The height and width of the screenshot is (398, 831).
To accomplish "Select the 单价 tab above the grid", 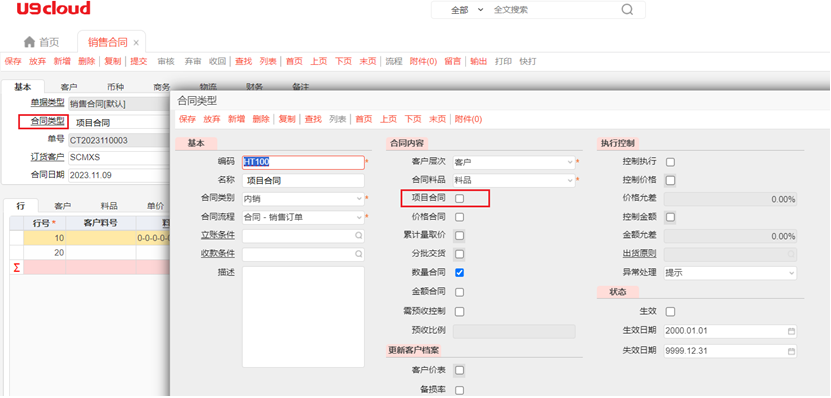I will [x=155, y=206].
